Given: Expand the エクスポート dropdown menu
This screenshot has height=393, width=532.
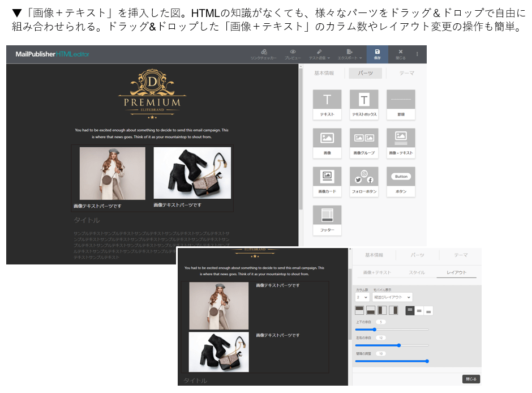Looking at the screenshot, I should point(350,54).
